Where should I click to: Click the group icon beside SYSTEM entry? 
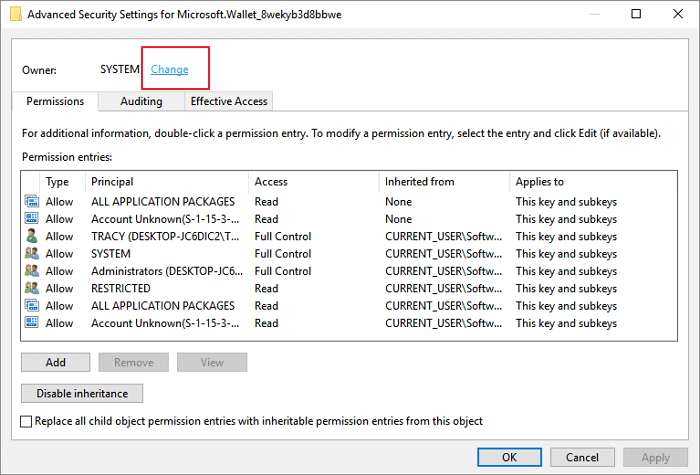pyautogui.click(x=31, y=254)
